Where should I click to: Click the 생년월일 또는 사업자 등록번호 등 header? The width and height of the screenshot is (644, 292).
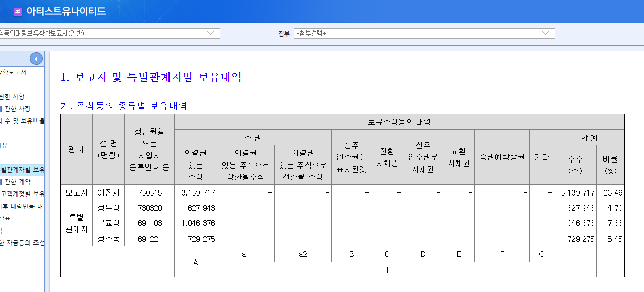(x=149, y=150)
